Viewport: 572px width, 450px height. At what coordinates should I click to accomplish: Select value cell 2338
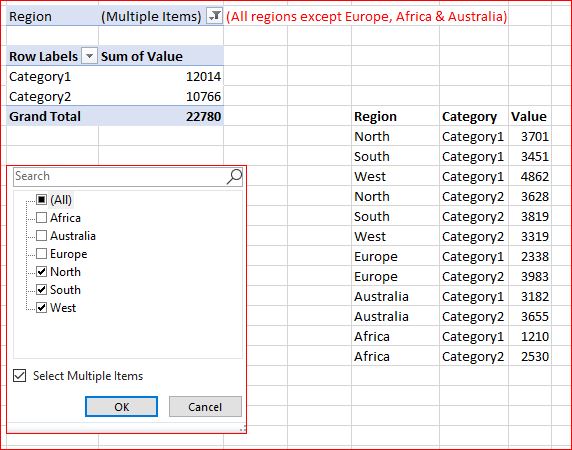point(530,256)
